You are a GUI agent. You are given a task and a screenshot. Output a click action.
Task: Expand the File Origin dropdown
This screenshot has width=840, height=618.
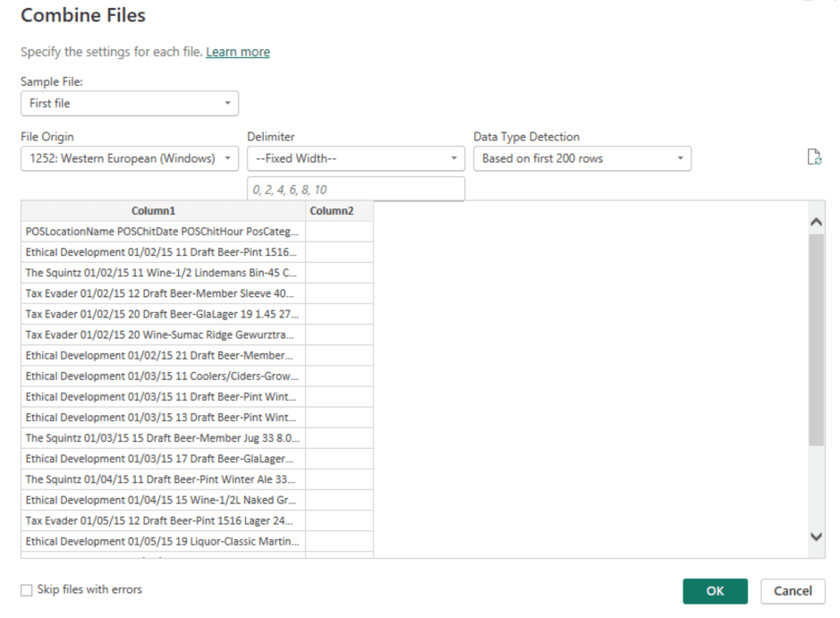click(129, 159)
